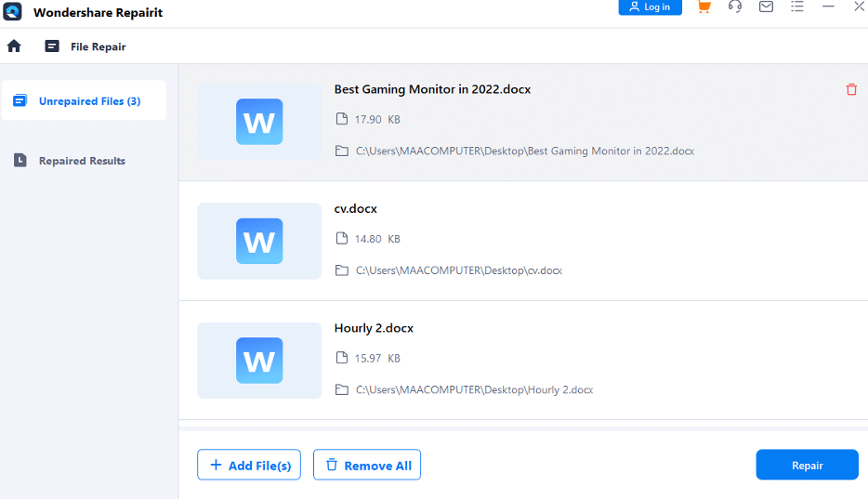The image size is (868, 500).
Task: Open the Unrepaired Files (3) tab
Action: pos(85,100)
